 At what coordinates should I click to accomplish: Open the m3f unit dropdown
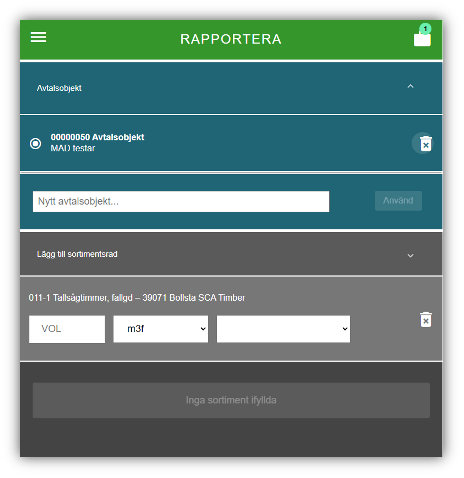pyautogui.click(x=161, y=329)
